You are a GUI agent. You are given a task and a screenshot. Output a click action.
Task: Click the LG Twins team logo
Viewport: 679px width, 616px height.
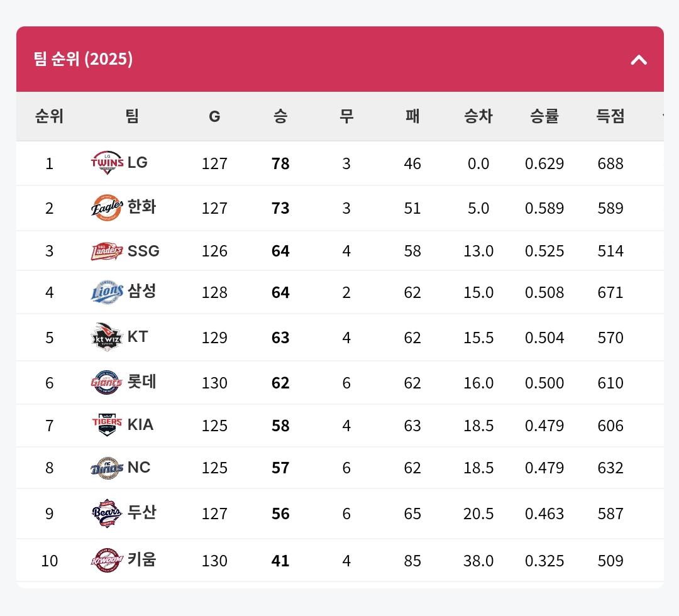tap(107, 163)
